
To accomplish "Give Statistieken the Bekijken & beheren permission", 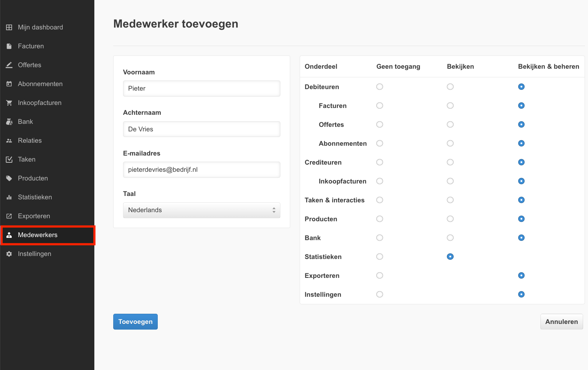I will coord(521,256).
